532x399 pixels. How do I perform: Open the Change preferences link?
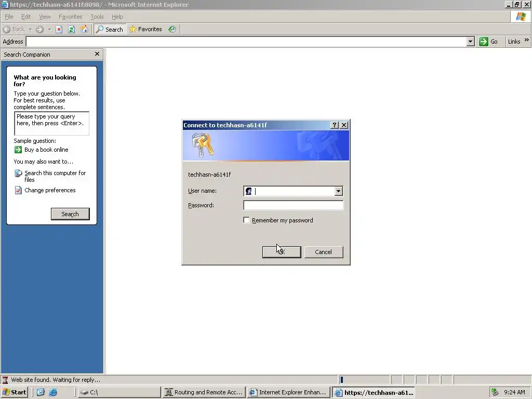[x=50, y=190]
